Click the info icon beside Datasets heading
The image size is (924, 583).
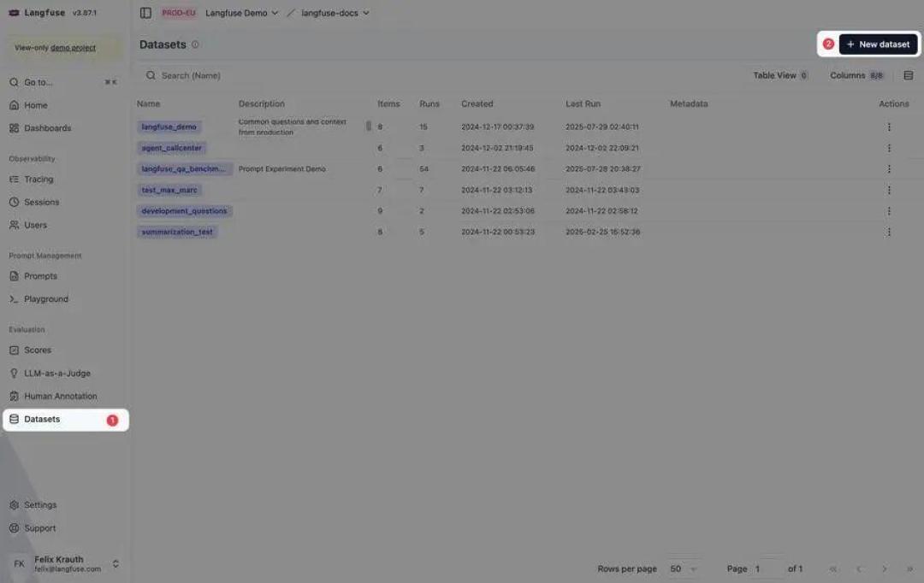195,44
